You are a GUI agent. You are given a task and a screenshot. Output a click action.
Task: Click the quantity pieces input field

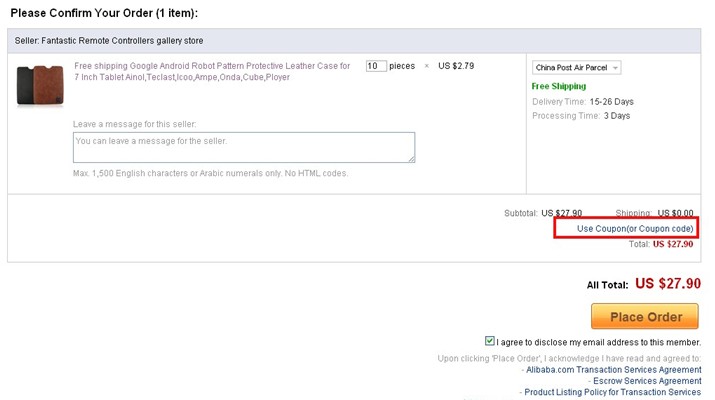[376, 66]
